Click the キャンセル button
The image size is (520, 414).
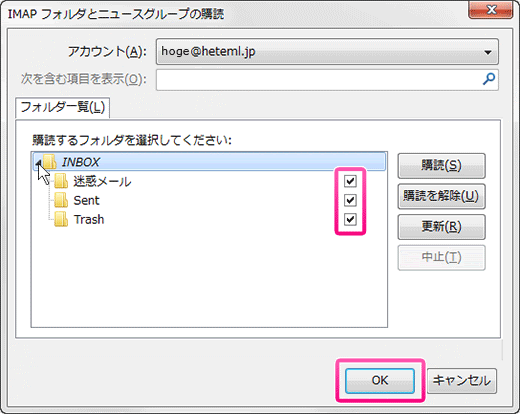point(462,381)
